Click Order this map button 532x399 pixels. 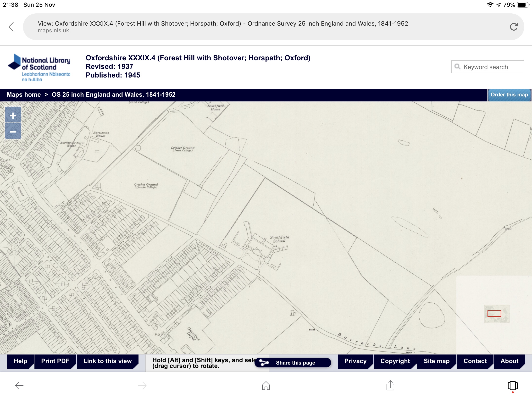coord(509,95)
